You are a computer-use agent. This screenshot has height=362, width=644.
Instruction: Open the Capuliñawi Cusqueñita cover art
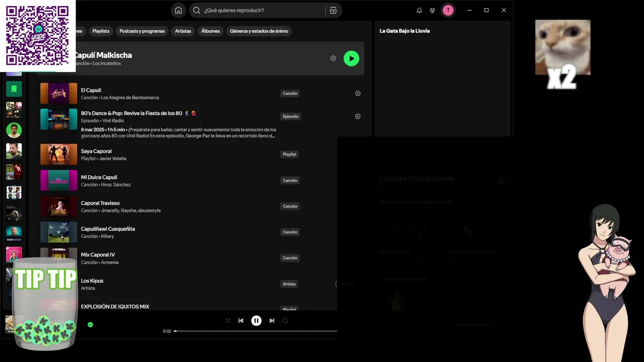tap(59, 232)
